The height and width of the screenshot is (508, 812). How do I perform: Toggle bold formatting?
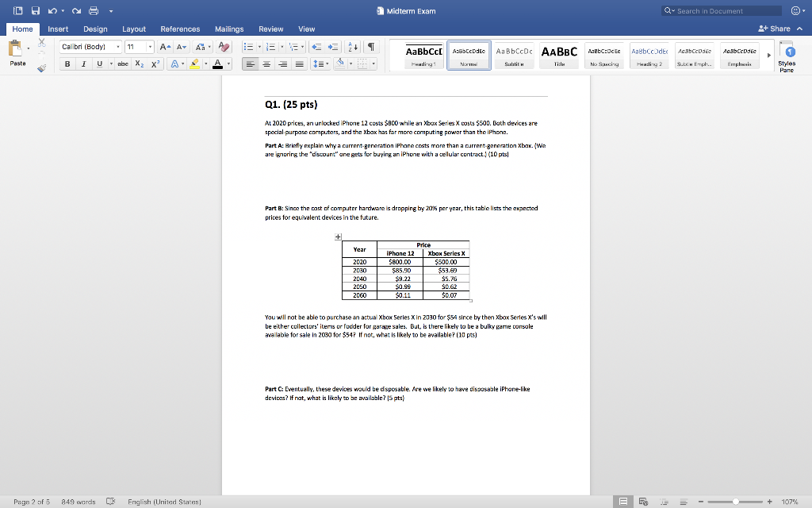(66, 63)
